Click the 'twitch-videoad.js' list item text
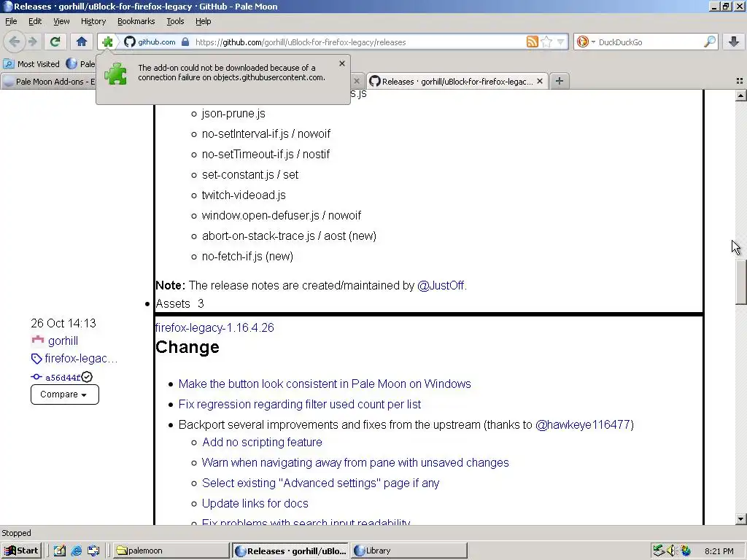Image resolution: width=747 pixels, height=560 pixels. [x=244, y=195]
